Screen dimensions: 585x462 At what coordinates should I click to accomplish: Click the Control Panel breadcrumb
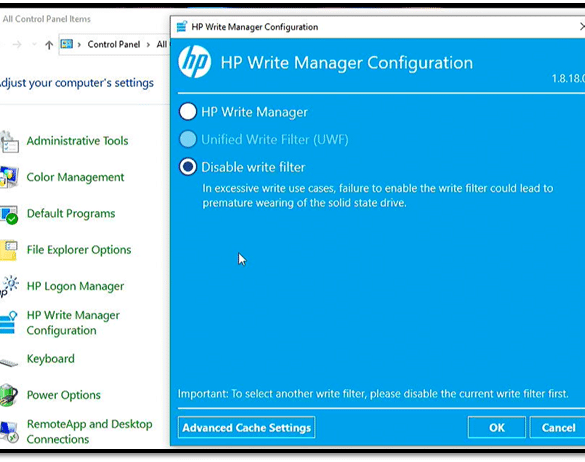coord(114,44)
